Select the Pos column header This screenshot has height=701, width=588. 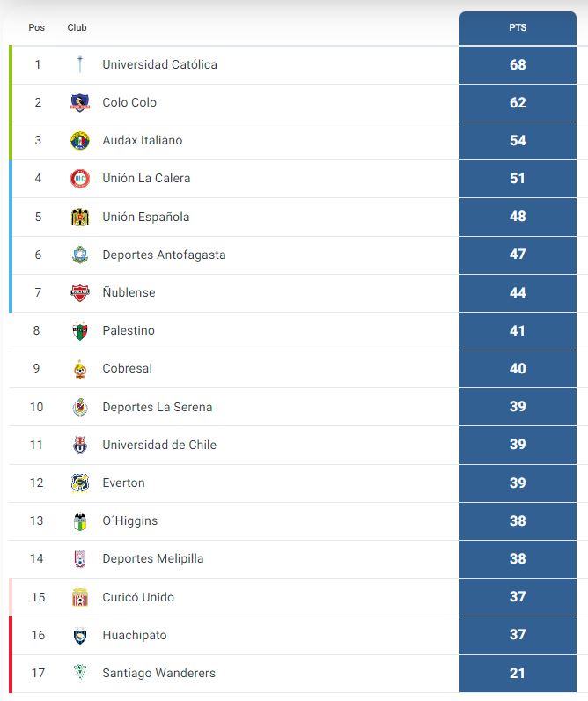pyautogui.click(x=37, y=27)
